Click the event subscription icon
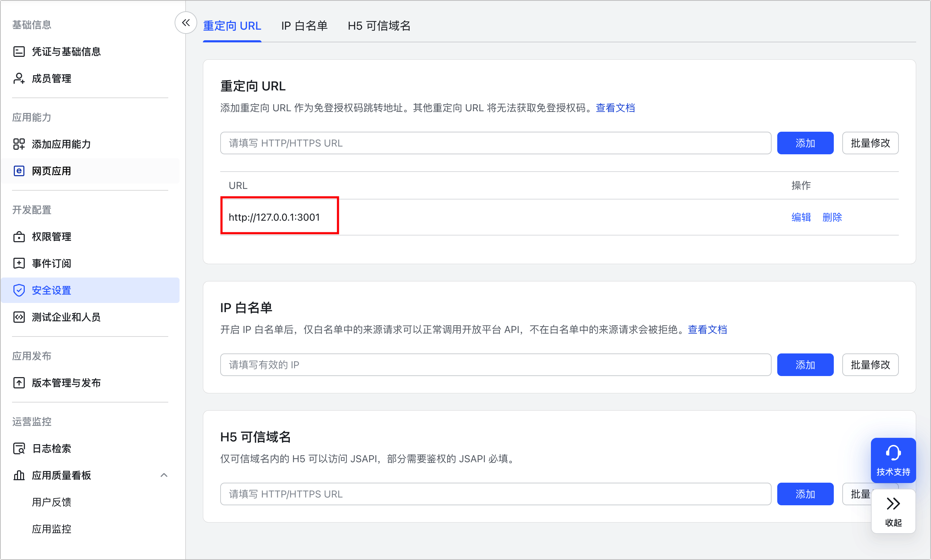Viewport: 931px width, 560px height. (x=19, y=263)
